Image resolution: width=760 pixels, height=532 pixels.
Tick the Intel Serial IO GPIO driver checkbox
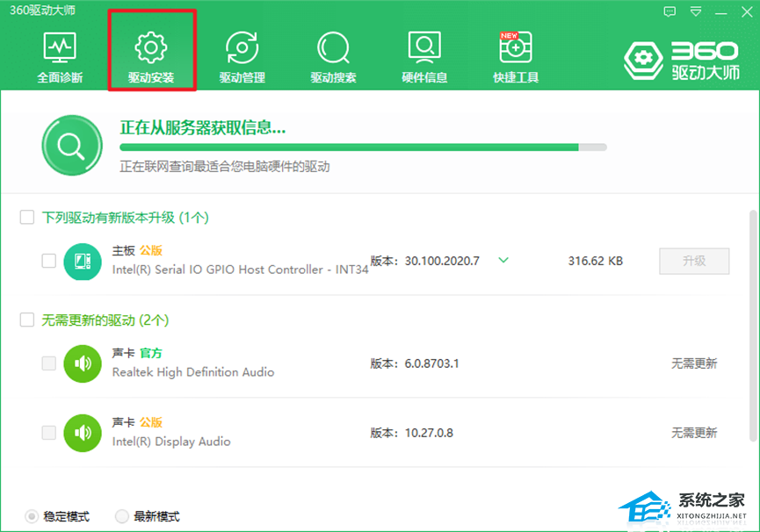point(49,261)
